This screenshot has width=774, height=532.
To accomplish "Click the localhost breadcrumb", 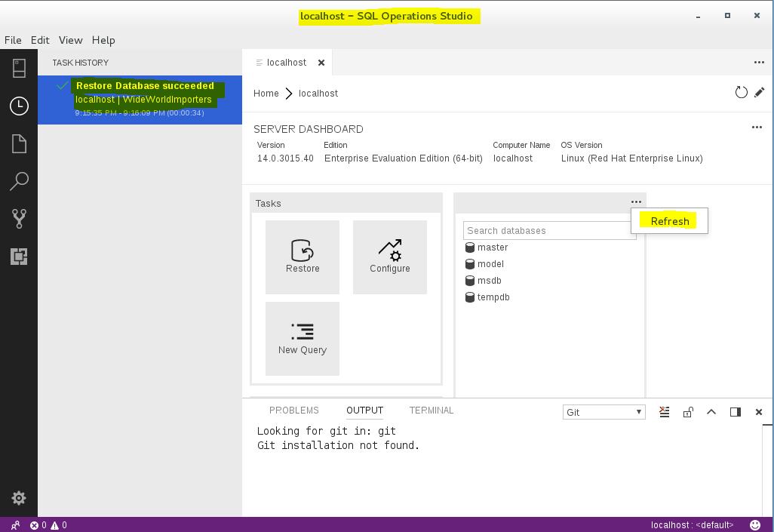I will click(318, 94).
